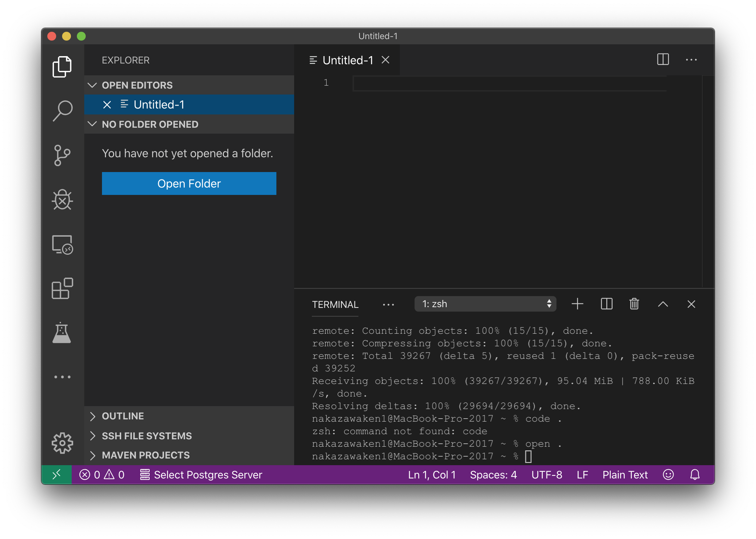Open the '1: zsh' terminal selector dropdown
Image resolution: width=756 pixels, height=539 pixels.
click(485, 304)
